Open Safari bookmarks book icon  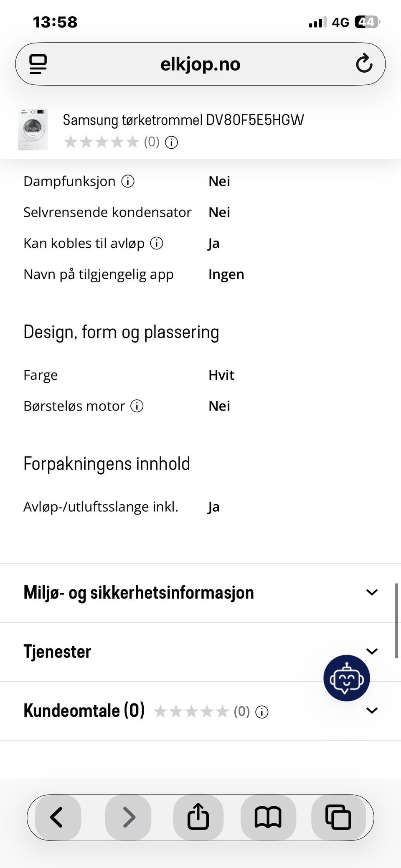268,817
